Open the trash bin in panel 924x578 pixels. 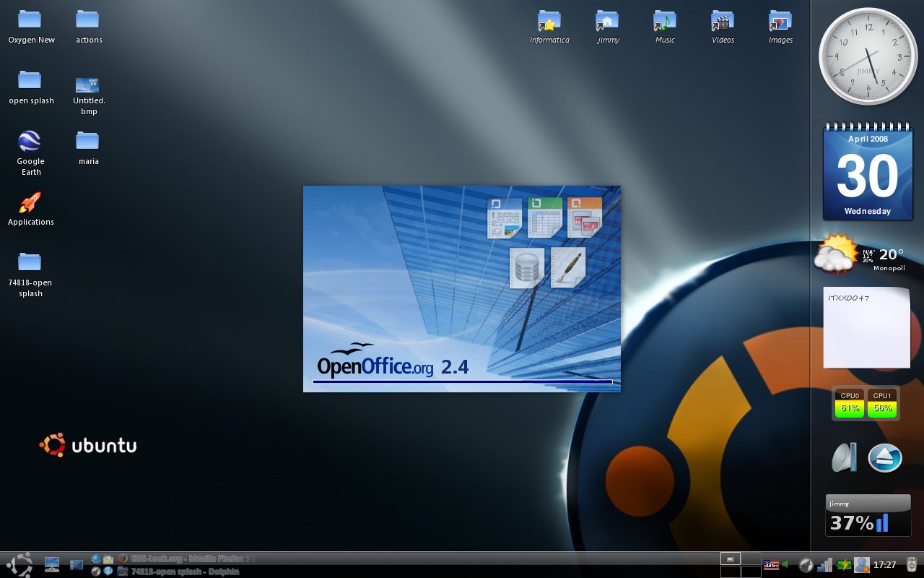[x=912, y=565]
